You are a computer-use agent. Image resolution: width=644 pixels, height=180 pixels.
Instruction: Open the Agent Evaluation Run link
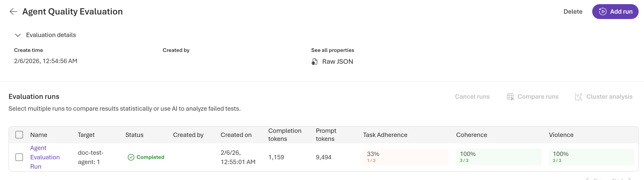45,157
